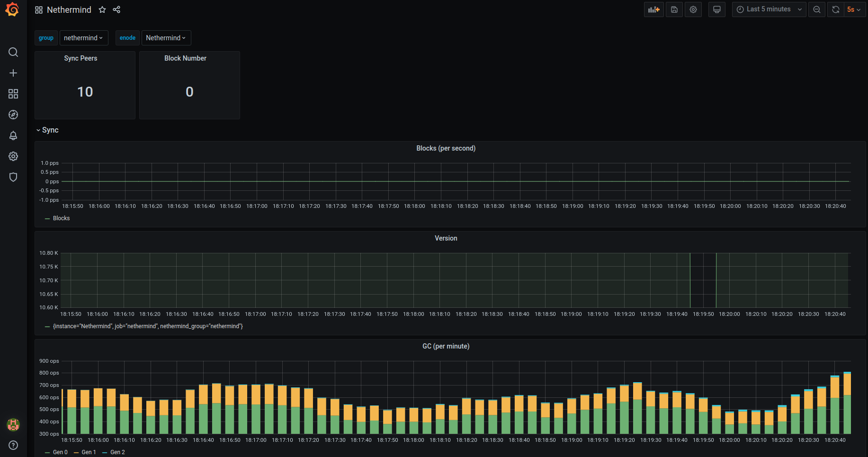Open the 5s refresh interval dropdown
The width and height of the screenshot is (868, 457).
point(854,9)
